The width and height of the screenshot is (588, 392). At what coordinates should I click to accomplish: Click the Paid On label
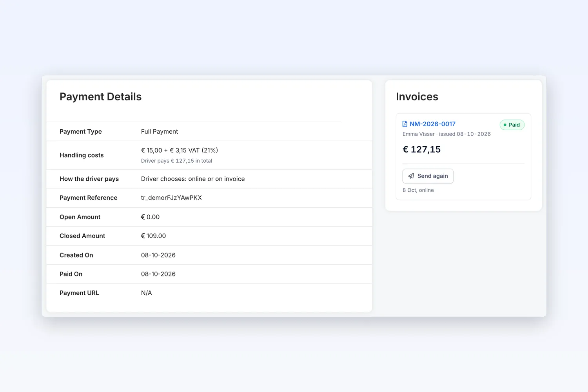tap(71, 274)
